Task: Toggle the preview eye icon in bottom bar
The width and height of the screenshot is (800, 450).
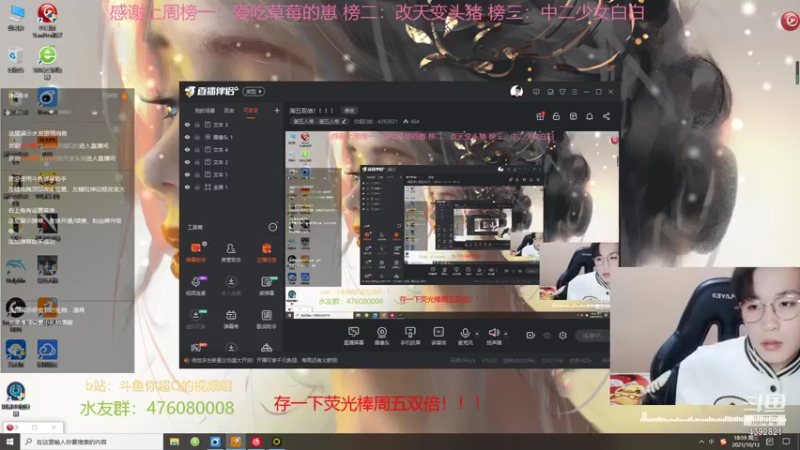Action: coord(547,335)
